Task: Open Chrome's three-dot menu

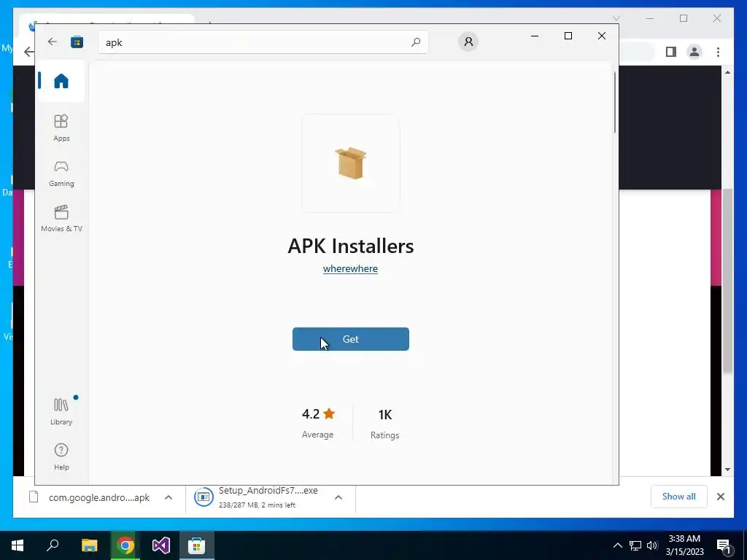Action: coord(718,52)
